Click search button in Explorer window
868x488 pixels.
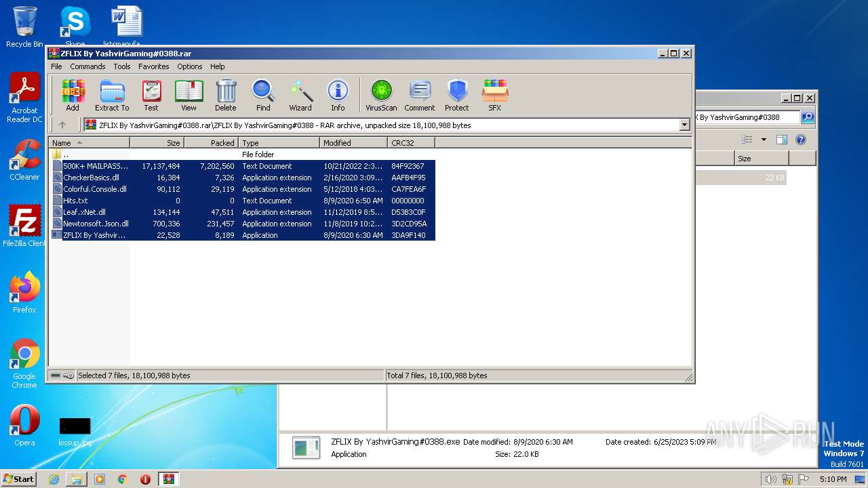[807, 117]
